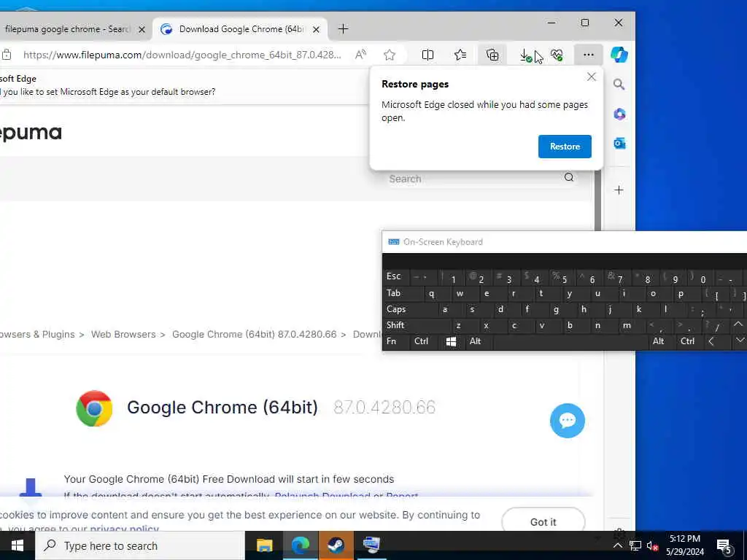The image size is (747, 560).
Task: View site information lock icon
Action: (6, 55)
